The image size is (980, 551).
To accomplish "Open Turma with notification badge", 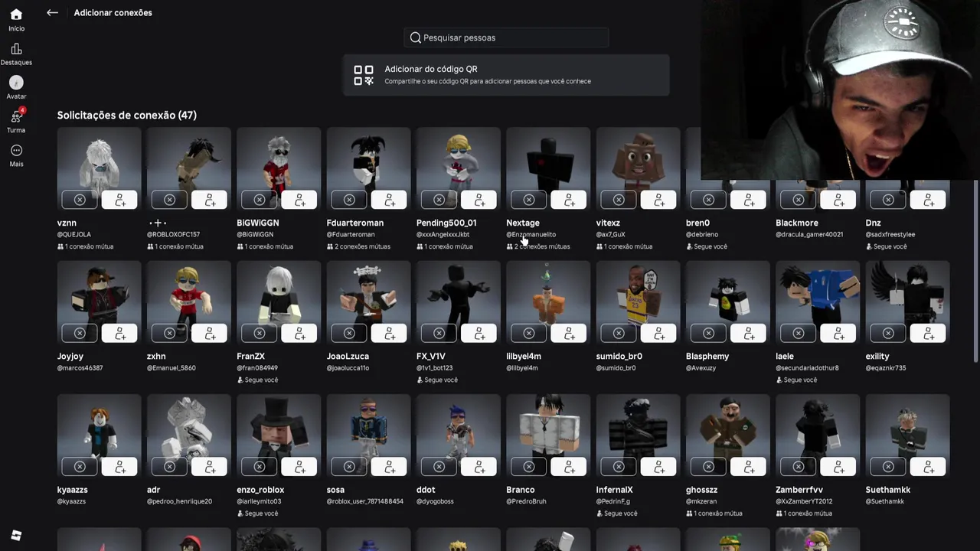I will coord(16,122).
